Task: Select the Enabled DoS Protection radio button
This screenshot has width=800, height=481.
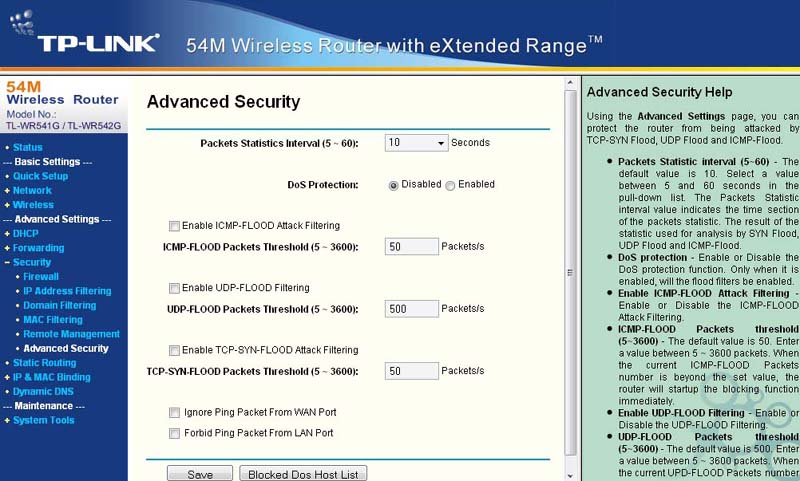Action: pyautogui.click(x=450, y=186)
